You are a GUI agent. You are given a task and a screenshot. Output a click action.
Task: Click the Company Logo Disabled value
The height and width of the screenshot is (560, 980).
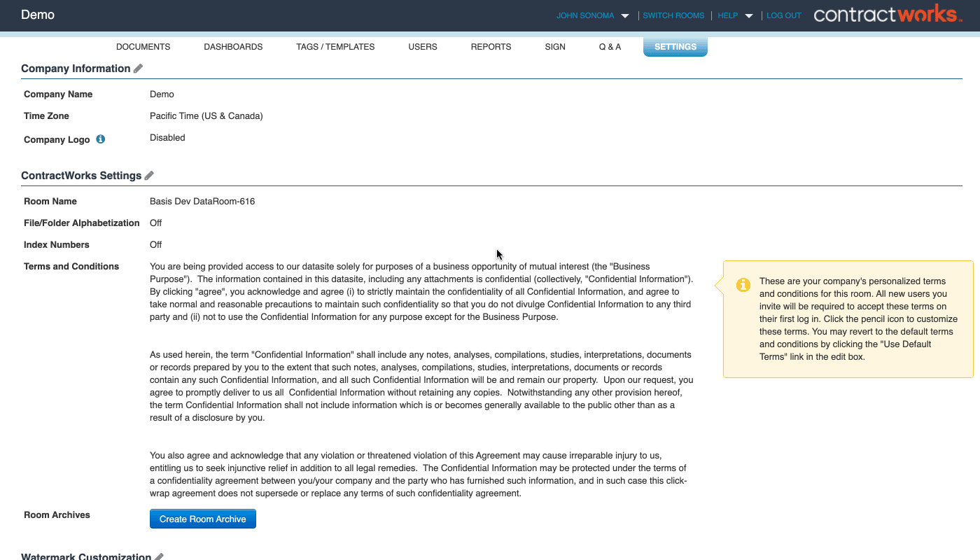tap(167, 138)
